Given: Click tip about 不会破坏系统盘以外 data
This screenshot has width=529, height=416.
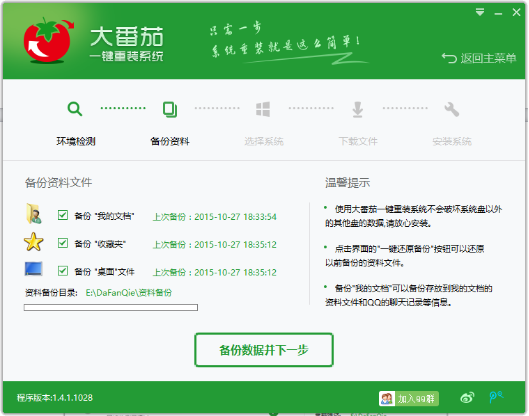Looking at the screenshot, I should coord(413,216).
